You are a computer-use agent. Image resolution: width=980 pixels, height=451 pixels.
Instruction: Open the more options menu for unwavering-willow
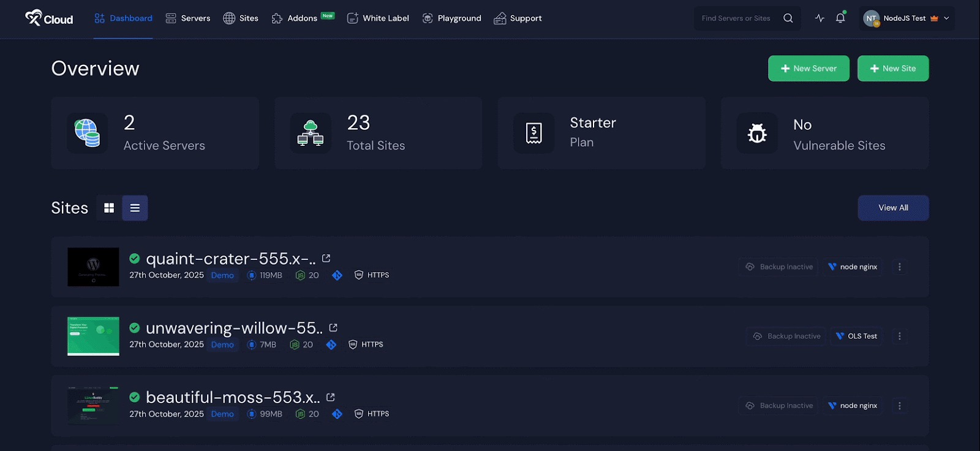(x=900, y=336)
